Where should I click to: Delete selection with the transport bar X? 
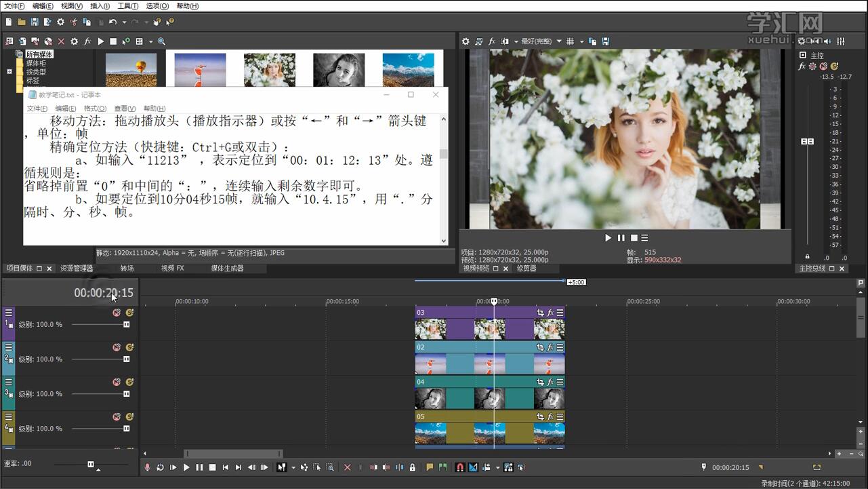point(348,467)
